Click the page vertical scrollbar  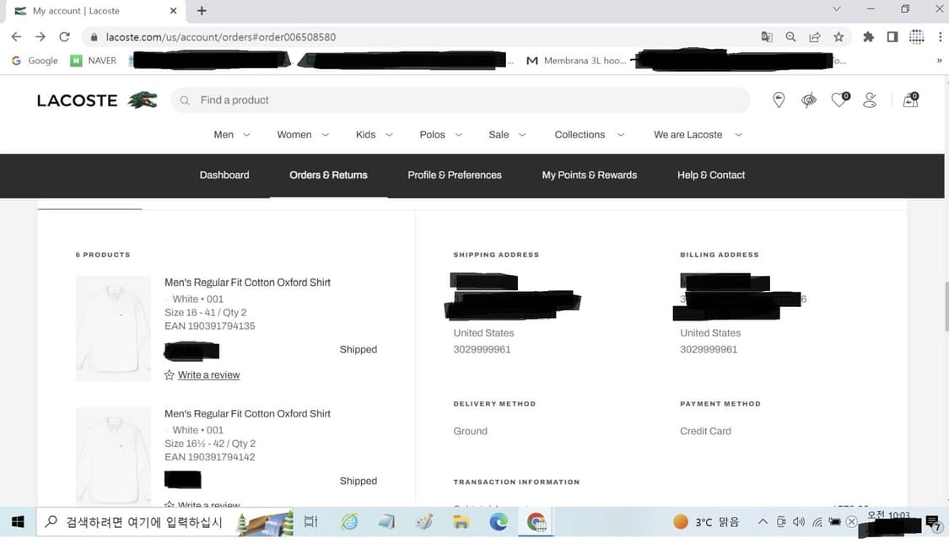(x=946, y=306)
